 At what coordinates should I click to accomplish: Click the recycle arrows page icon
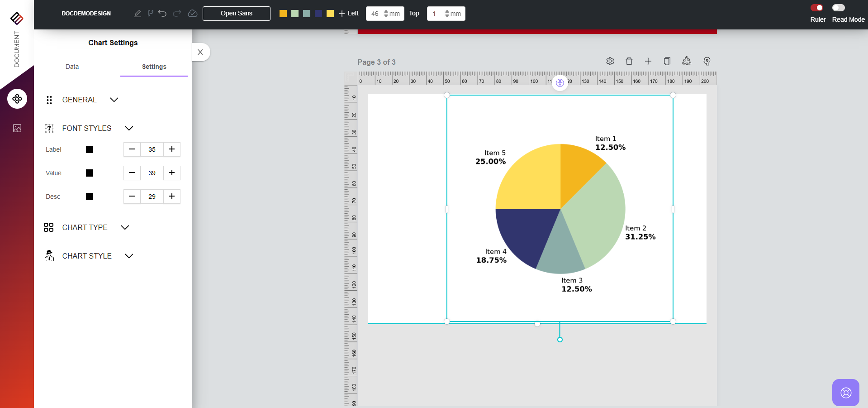[687, 61]
